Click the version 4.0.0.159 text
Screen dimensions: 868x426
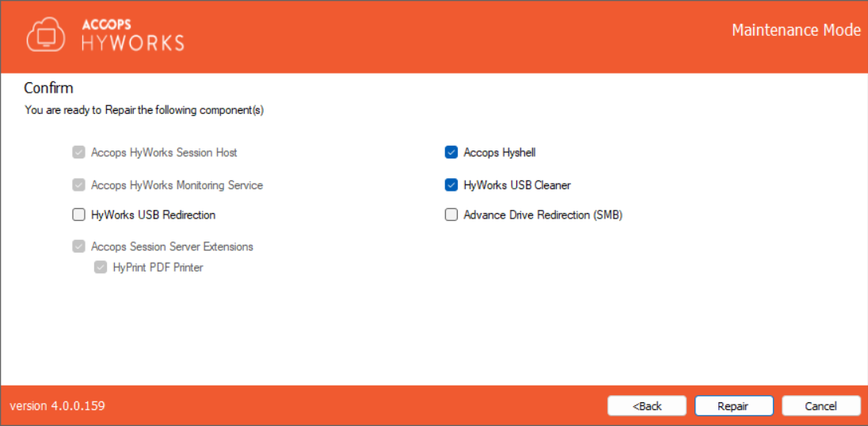tap(57, 405)
